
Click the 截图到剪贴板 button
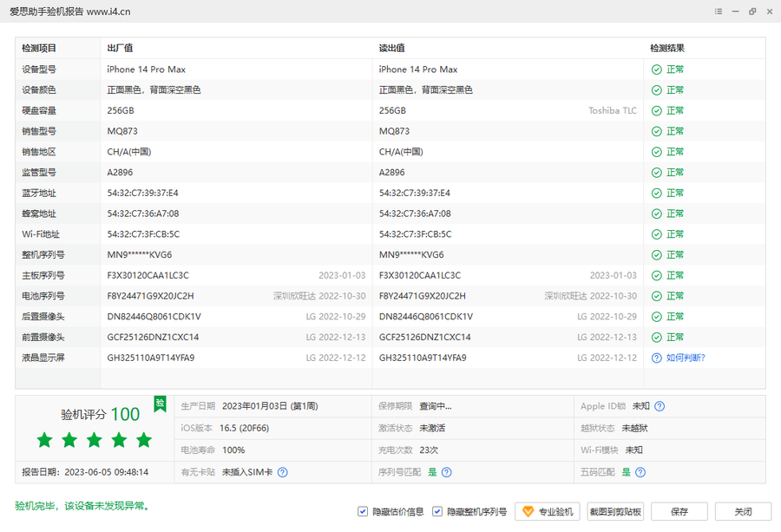615,511
